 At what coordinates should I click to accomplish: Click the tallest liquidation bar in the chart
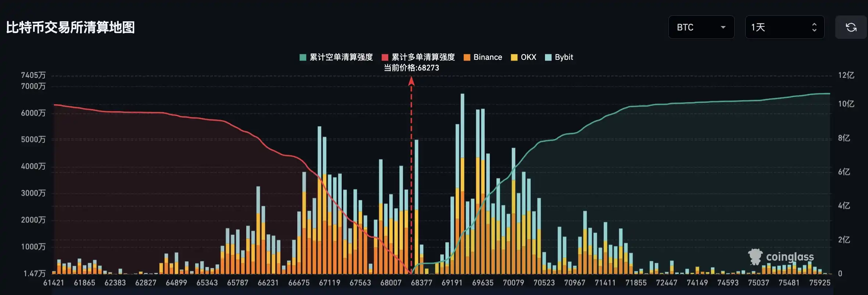click(x=462, y=183)
